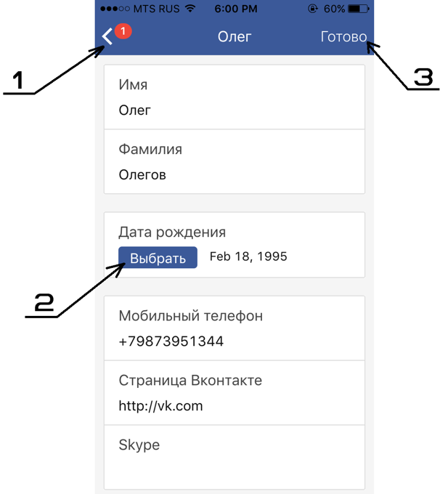Tap the date Feb 18, 1995
448x494 pixels.
click(248, 256)
